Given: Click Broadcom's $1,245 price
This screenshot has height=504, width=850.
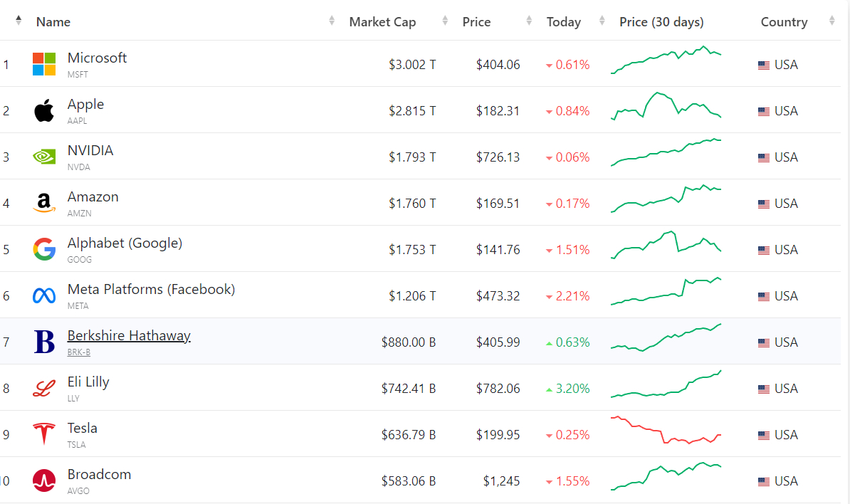Looking at the screenshot, I should [x=501, y=481].
